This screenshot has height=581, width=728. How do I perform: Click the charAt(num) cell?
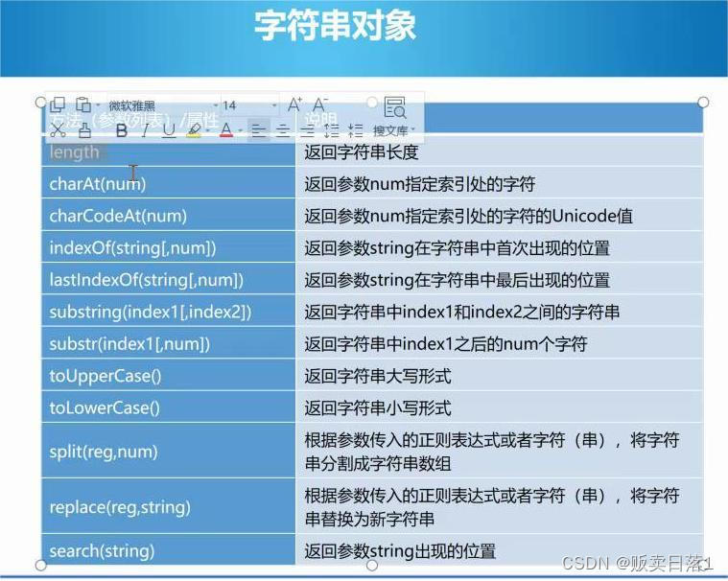168,184
